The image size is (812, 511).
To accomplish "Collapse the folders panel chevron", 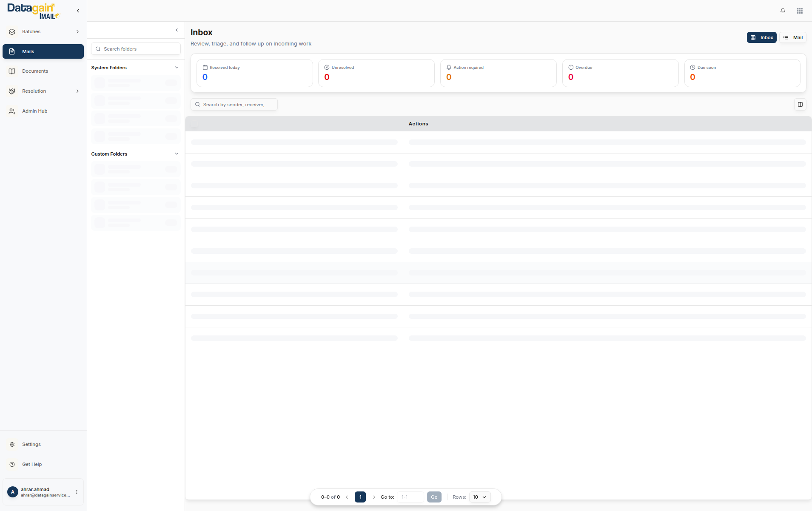I will point(177,30).
